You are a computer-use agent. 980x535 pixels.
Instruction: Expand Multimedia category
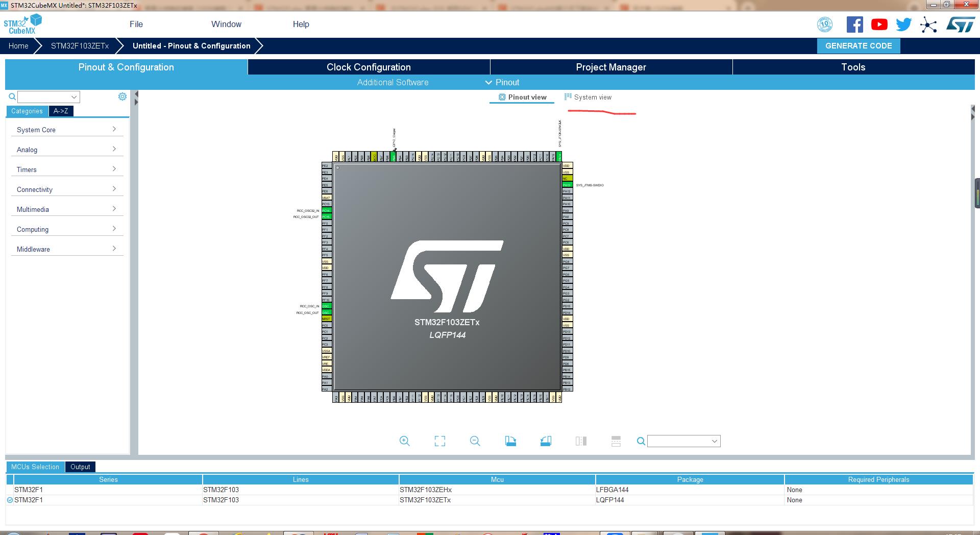pyautogui.click(x=67, y=209)
